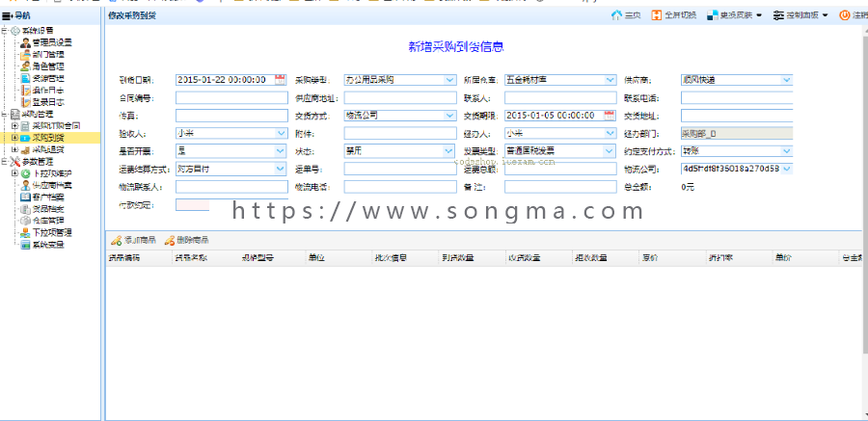Click the pink 付款约定 input field
The image size is (868, 421).
(192, 204)
